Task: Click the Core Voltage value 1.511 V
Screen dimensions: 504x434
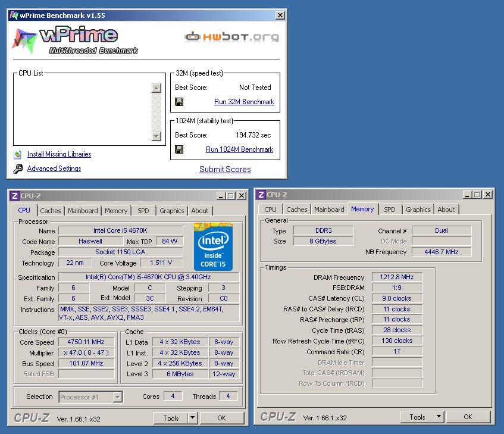Action: tap(161, 263)
